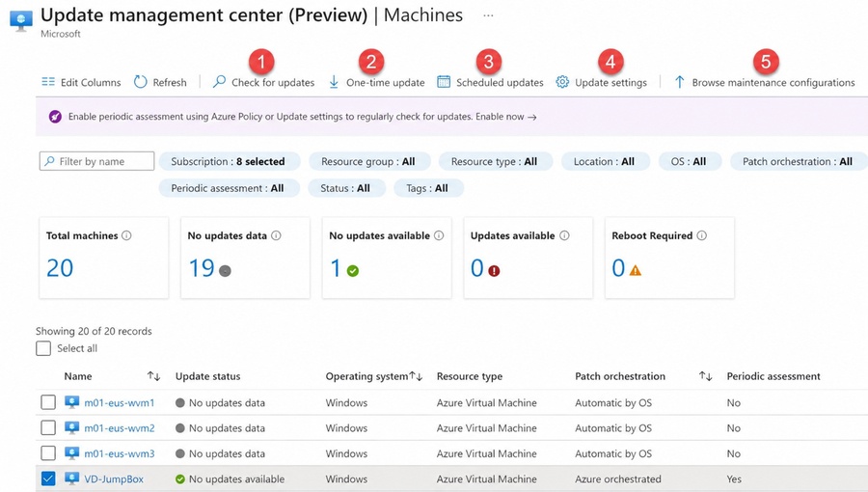
Task: Open the OS filter pill
Action: [690, 162]
